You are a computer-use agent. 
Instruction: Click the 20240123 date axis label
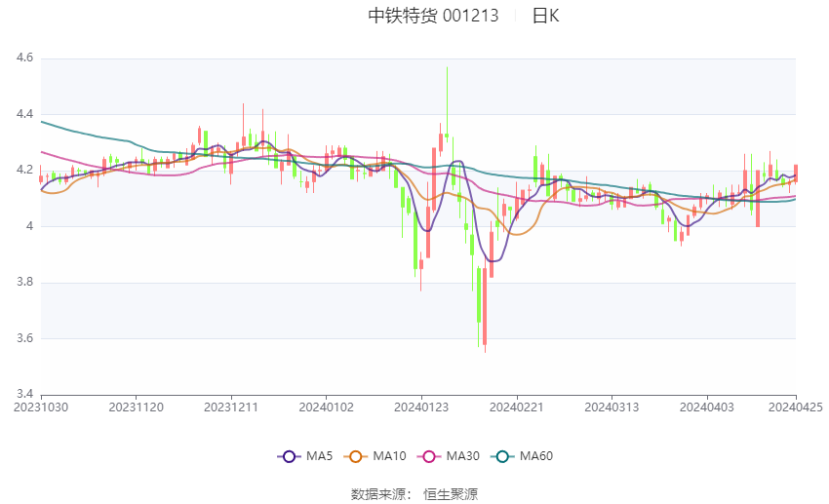point(421,407)
